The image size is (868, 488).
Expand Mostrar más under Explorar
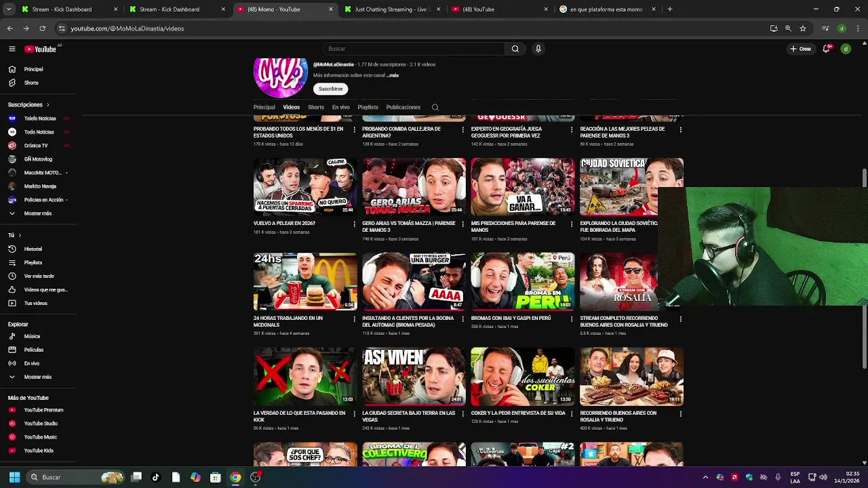[x=38, y=377]
